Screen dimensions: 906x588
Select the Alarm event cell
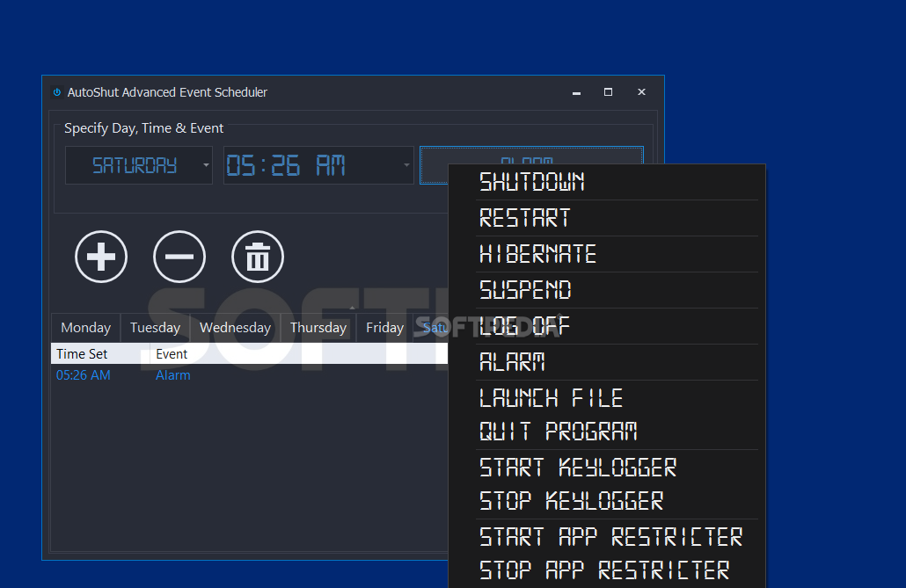172,375
